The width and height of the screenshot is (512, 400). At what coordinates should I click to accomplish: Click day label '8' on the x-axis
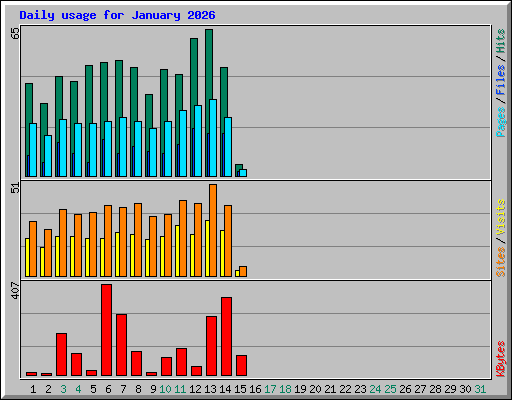click(138, 389)
